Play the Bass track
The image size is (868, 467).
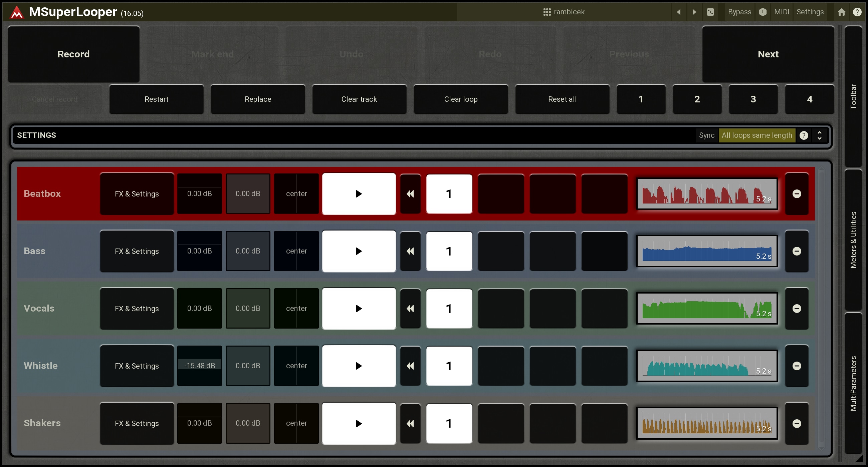click(x=359, y=251)
